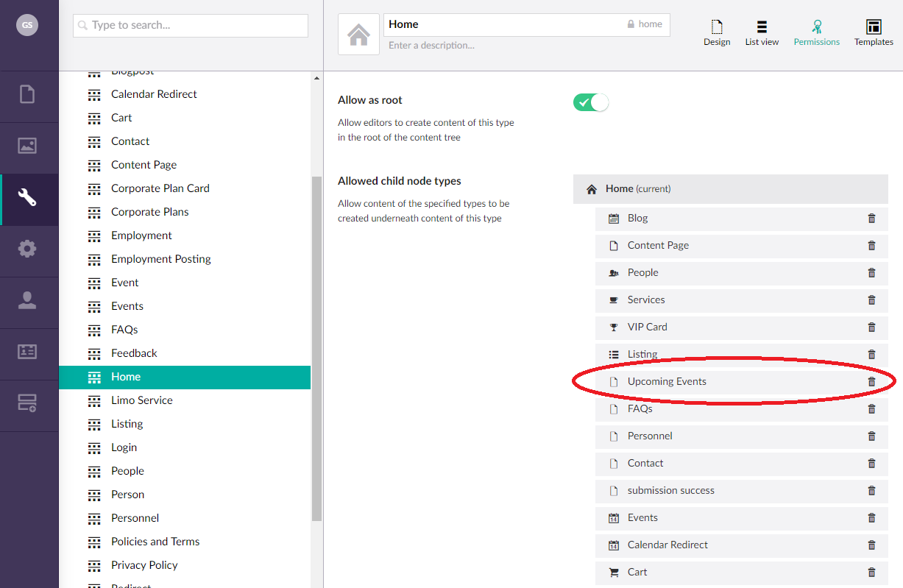903x588 pixels.
Task: Remove Cart from allowed child types
Action: pyautogui.click(x=871, y=573)
